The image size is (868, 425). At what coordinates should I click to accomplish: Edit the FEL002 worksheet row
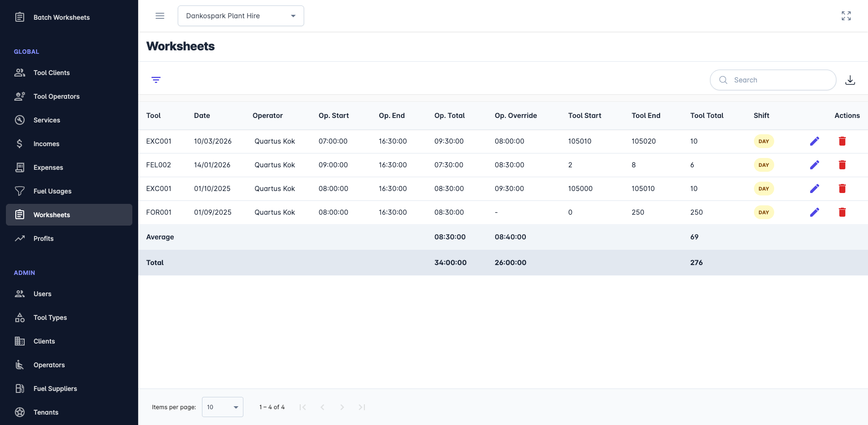(815, 165)
